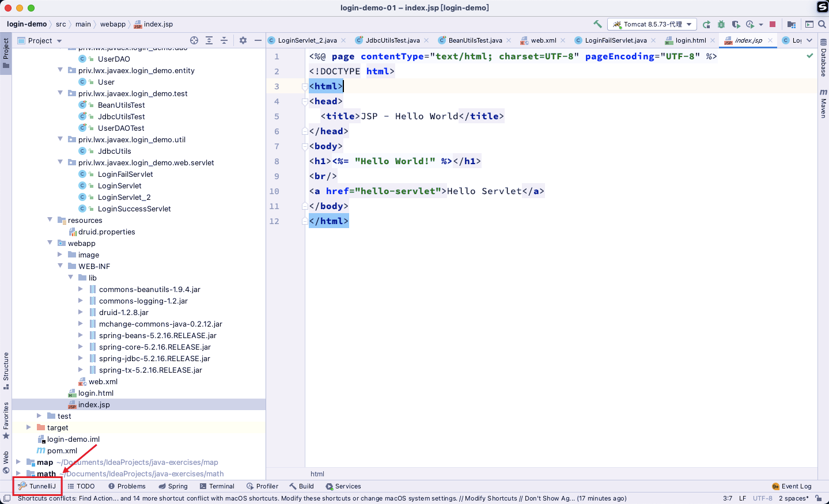Show hidden editor tabs chevron
Screen dimensions: 829x504
tap(809, 40)
